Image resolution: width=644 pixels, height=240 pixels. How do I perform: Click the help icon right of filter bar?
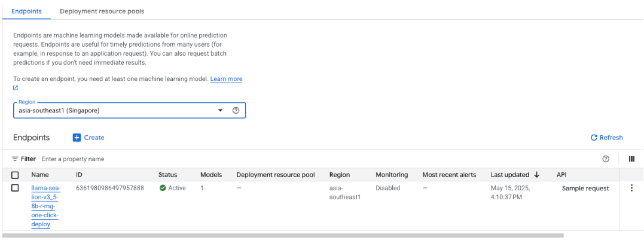pos(606,159)
